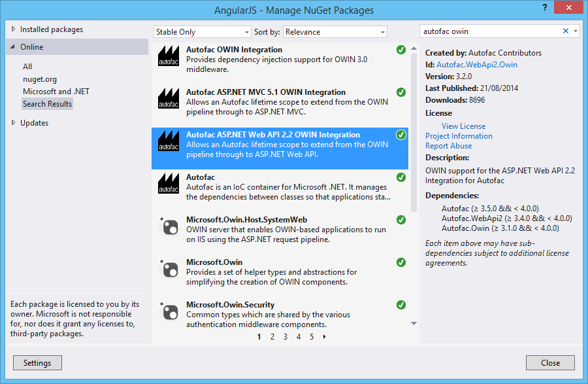Click installed checkmark for Autofac OWIN Integration
This screenshot has height=384, width=588.
401,50
